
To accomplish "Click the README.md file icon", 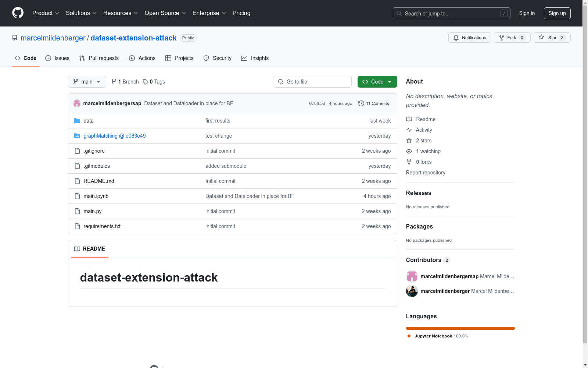I will tap(77, 181).
